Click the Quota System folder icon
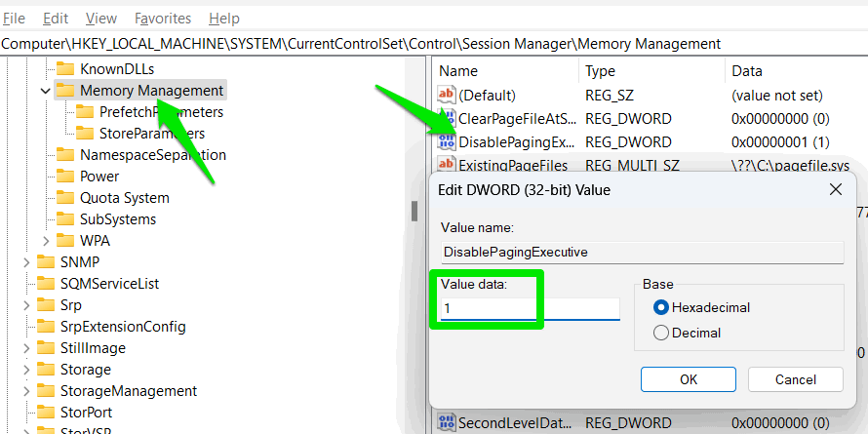The width and height of the screenshot is (868, 434). (65, 198)
